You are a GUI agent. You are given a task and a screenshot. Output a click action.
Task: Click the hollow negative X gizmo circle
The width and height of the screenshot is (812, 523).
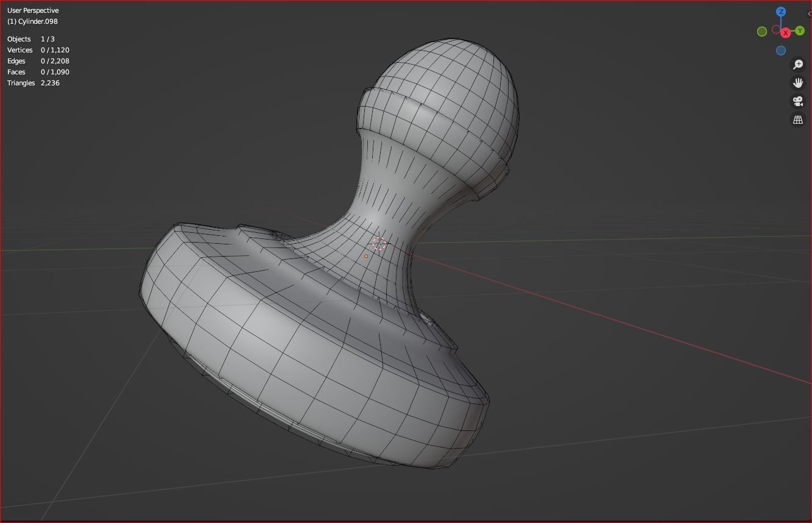776,29
